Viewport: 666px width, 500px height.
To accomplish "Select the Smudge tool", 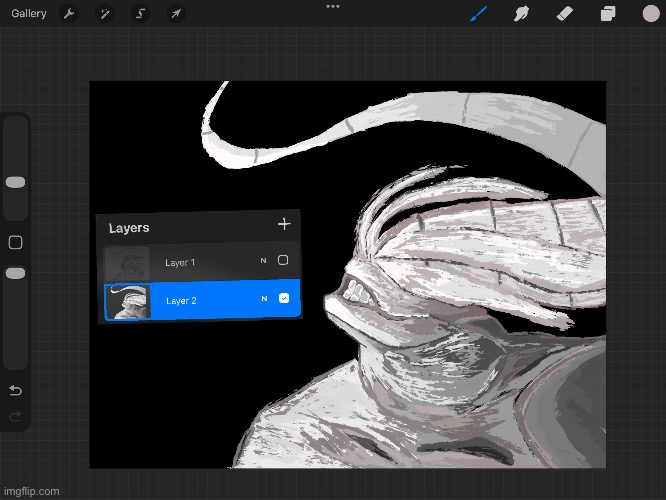I will click(x=521, y=14).
